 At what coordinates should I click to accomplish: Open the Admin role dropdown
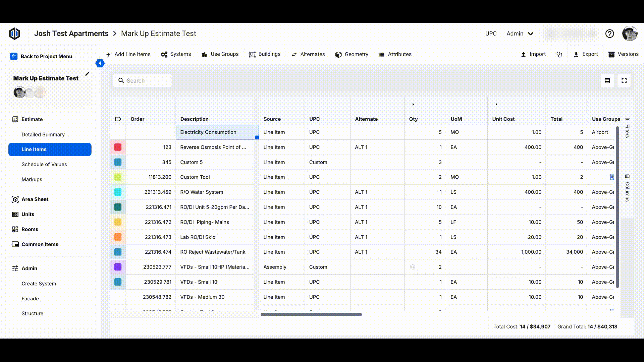tap(520, 34)
